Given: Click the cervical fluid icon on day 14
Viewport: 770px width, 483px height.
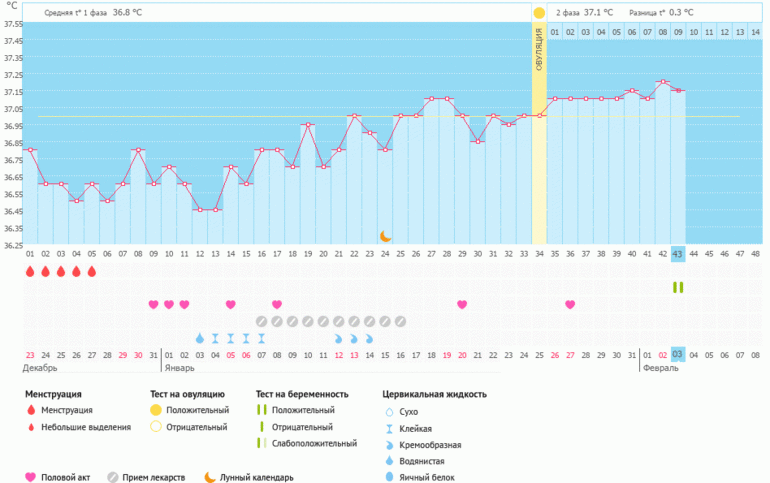Looking at the screenshot, I should tap(230, 338).
